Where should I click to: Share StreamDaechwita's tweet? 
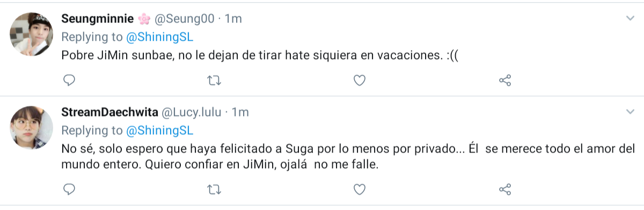click(x=505, y=189)
